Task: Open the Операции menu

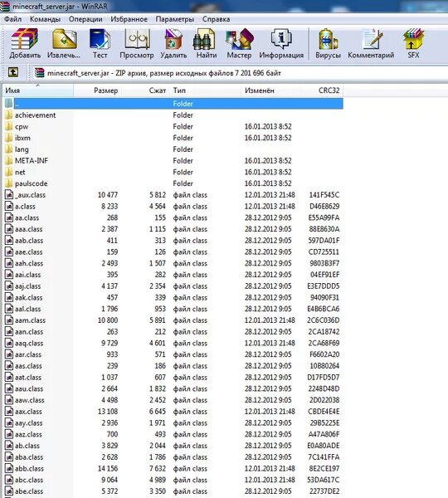Action: coord(85,19)
